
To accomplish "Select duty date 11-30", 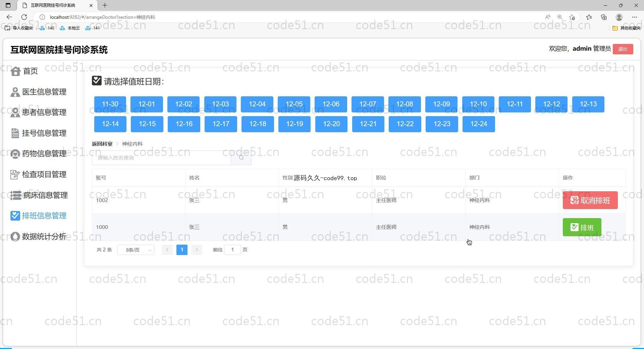I will click(110, 104).
